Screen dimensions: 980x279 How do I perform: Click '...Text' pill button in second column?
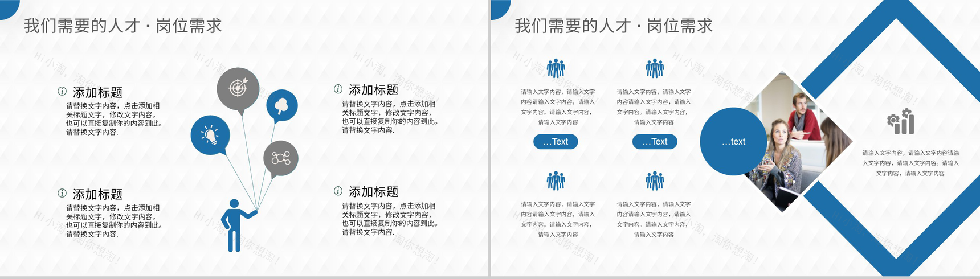(655, 142)
